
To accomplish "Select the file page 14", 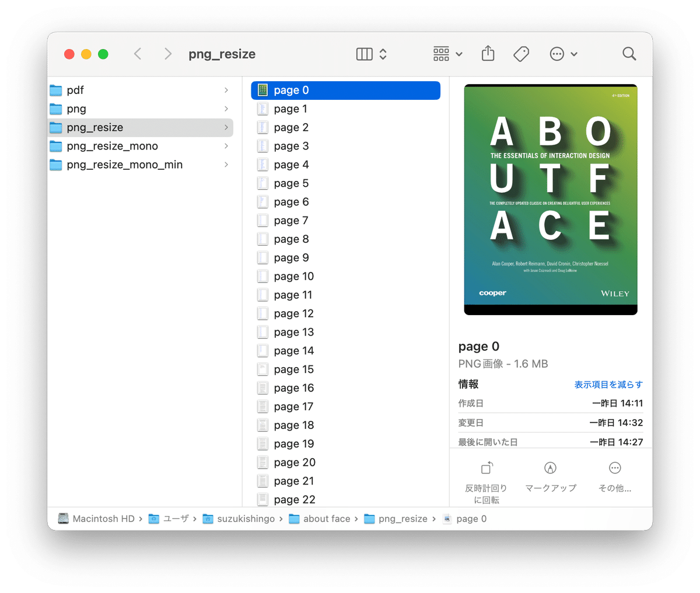I will tap(345, 351).
